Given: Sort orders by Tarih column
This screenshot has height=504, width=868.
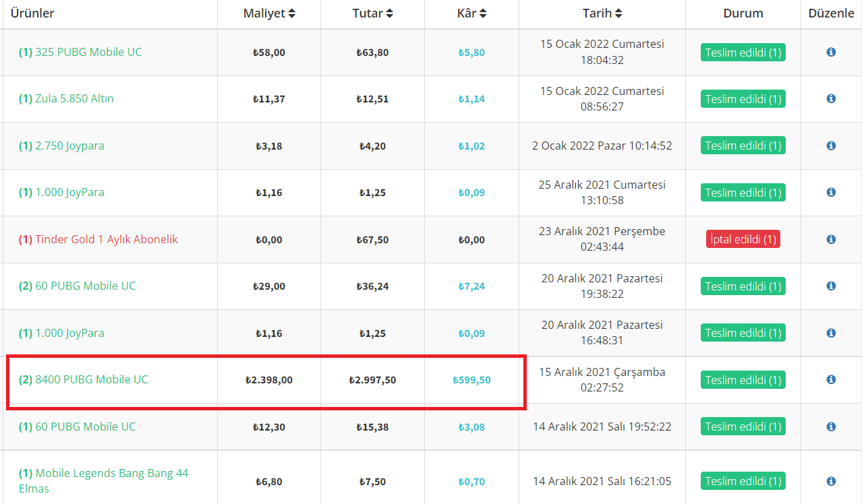Looking at the screenshot, I should pos(602,13).
